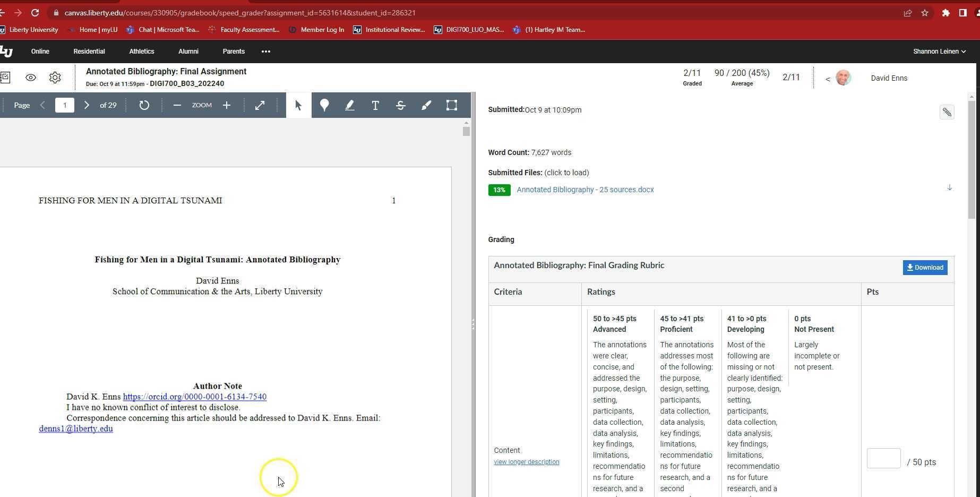The width and height of the screenshot is (980, 497).
Task: Activate the selection pointer tool
Action: coord(298,105)
